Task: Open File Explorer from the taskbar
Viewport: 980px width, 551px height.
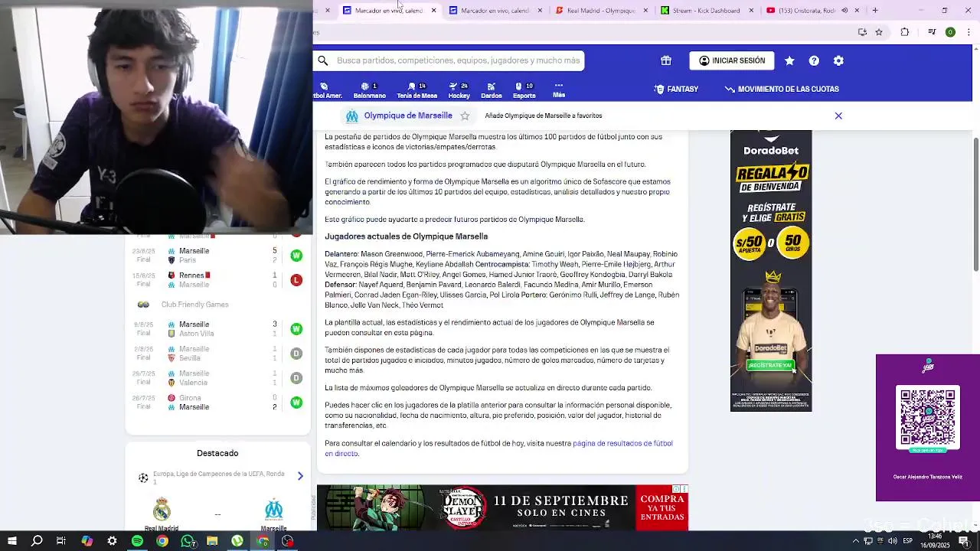Action: (212, 541)
